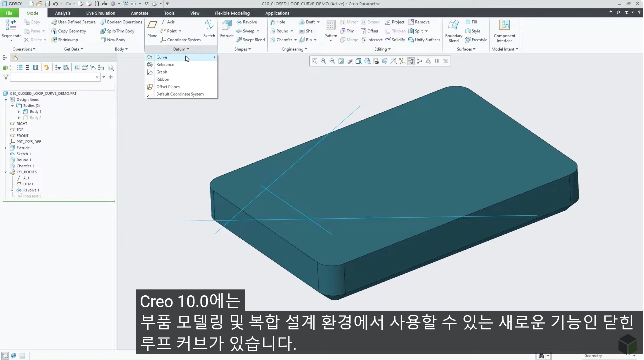Open the Boundary Blend tool

[453, 31]
